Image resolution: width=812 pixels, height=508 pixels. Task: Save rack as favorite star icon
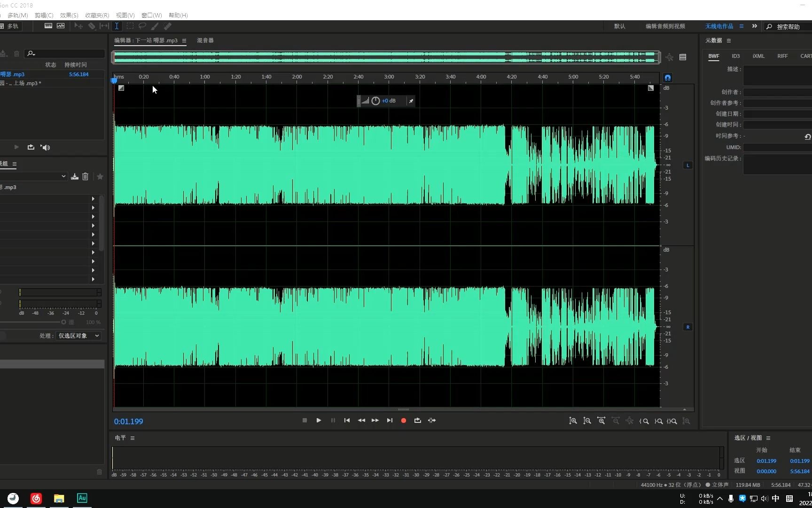(100, 176)
